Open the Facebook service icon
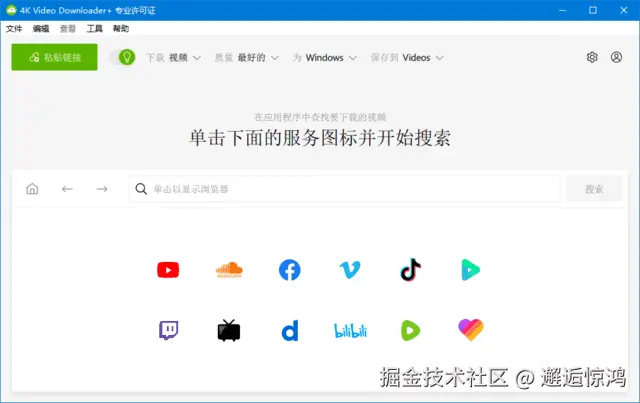 click(289, 270)
